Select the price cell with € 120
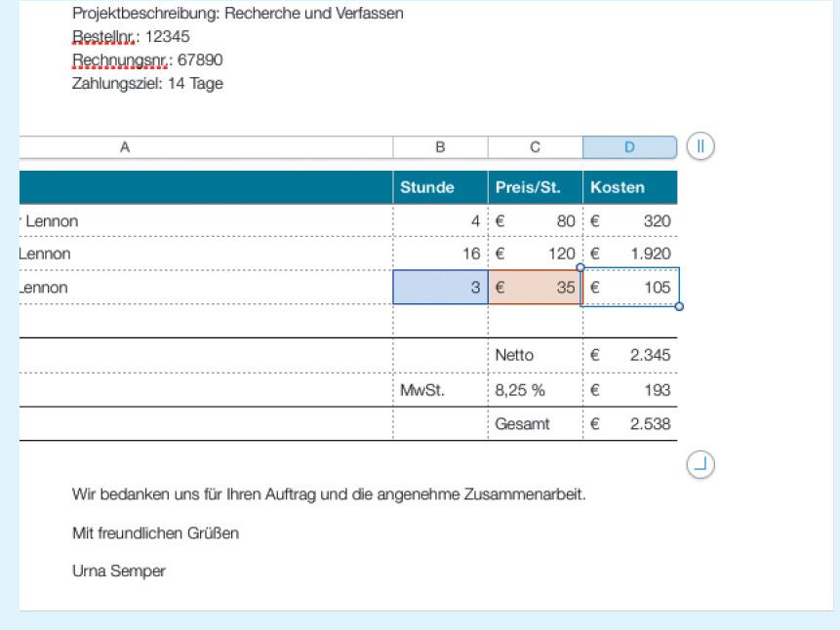Image resolution: width=840 pixels, height=630 pixels. click(x=536, y=254)
